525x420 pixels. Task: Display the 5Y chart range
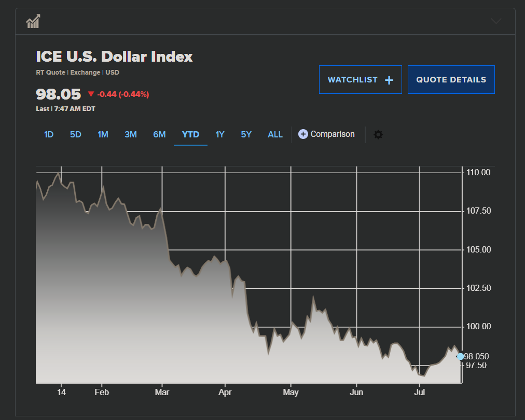(246, 135)
